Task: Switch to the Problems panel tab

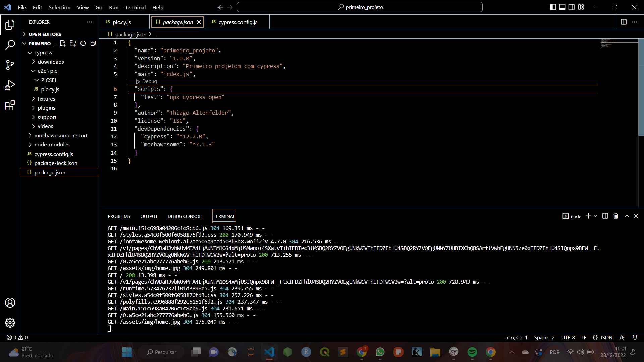Action: click(x=119, y=216)
